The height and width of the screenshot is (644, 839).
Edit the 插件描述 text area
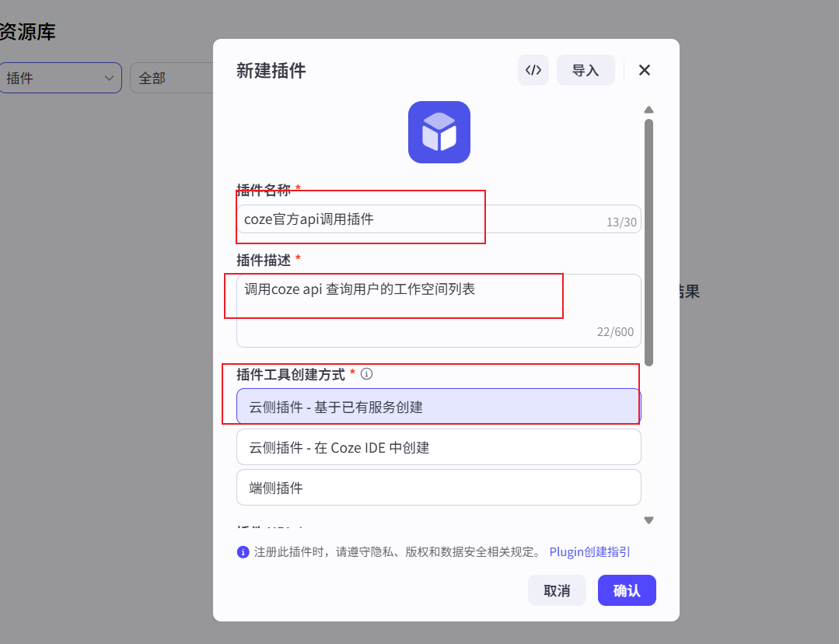439,310
